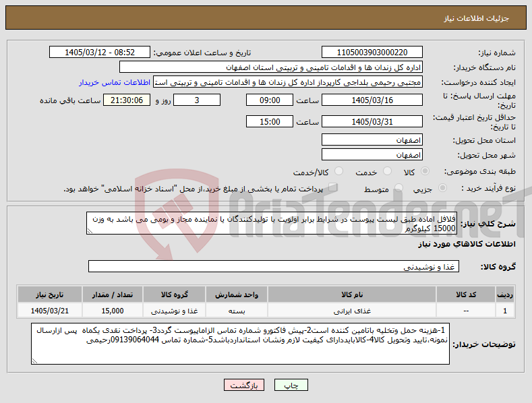
Task: Click the resize handle of description textarea
Action: coord(90,231)
